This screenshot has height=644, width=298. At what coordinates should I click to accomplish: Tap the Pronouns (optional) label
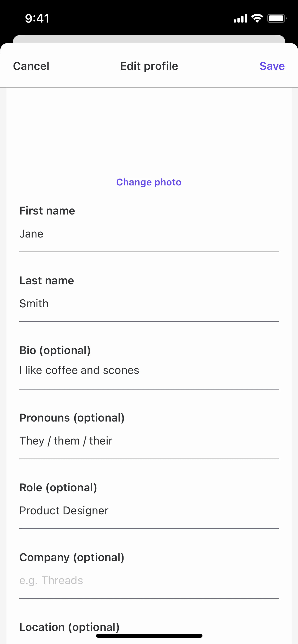[x=72, y=418]
